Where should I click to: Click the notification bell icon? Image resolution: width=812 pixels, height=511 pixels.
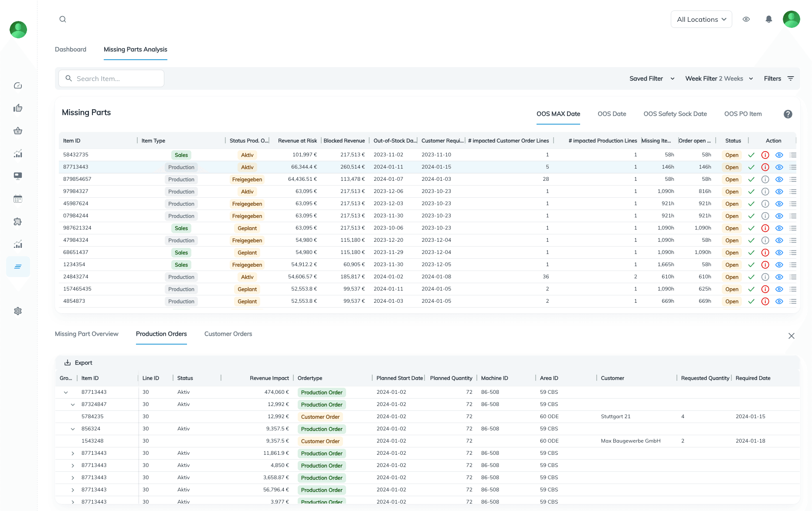click(x=769, y=19)
